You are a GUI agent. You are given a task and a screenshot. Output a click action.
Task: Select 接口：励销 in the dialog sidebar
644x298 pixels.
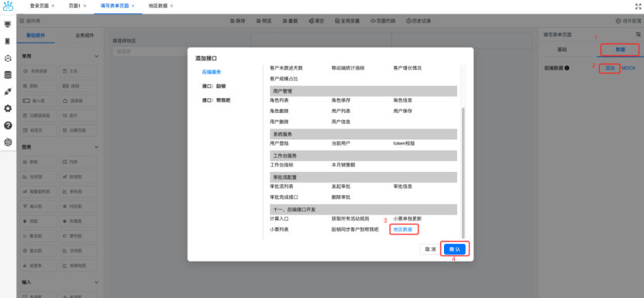[x=214, y=86]
